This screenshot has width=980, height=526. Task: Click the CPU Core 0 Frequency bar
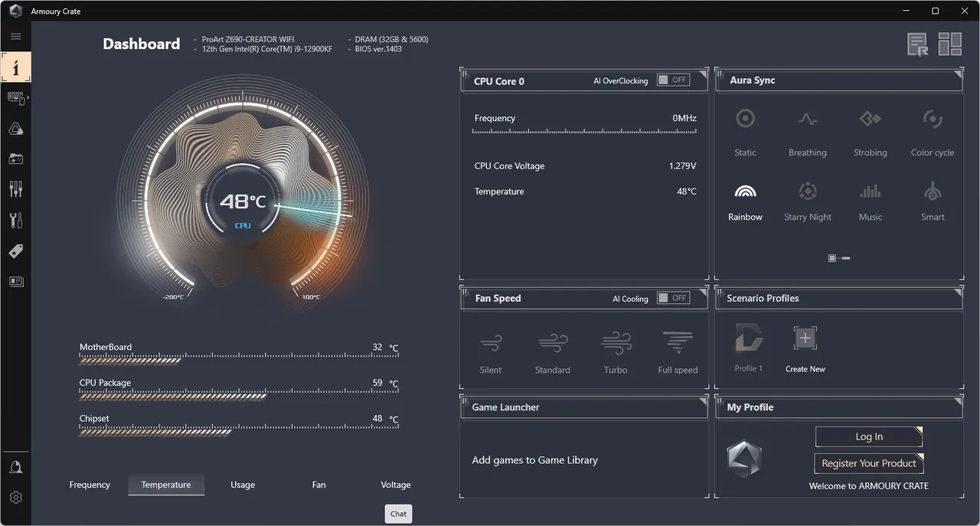(x=585, y=132)
